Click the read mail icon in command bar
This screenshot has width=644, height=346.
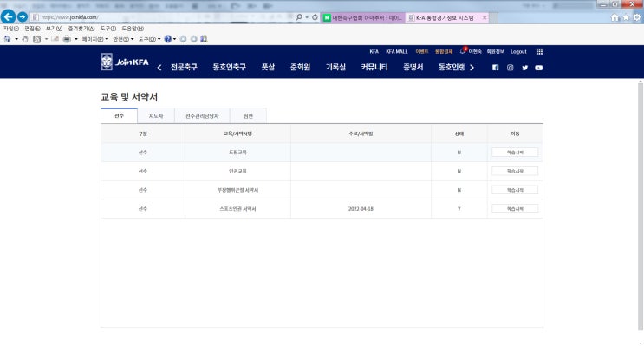point(55,39)
